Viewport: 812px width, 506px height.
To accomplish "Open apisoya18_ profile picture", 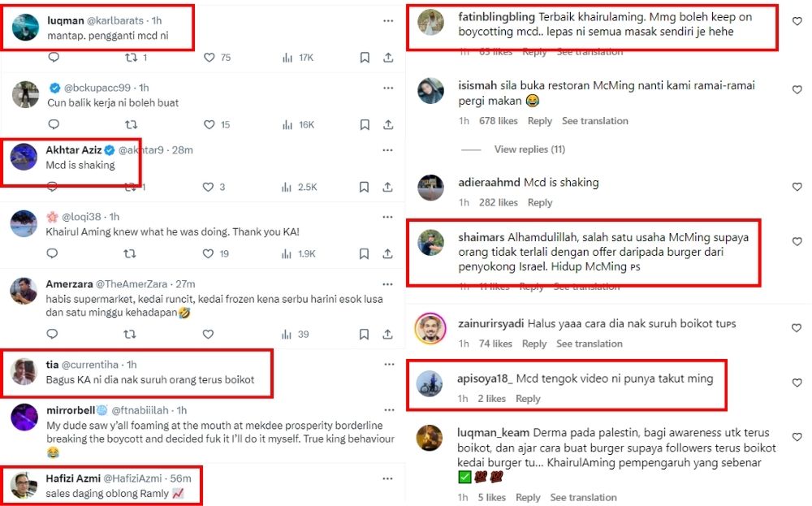I will 430,384.
